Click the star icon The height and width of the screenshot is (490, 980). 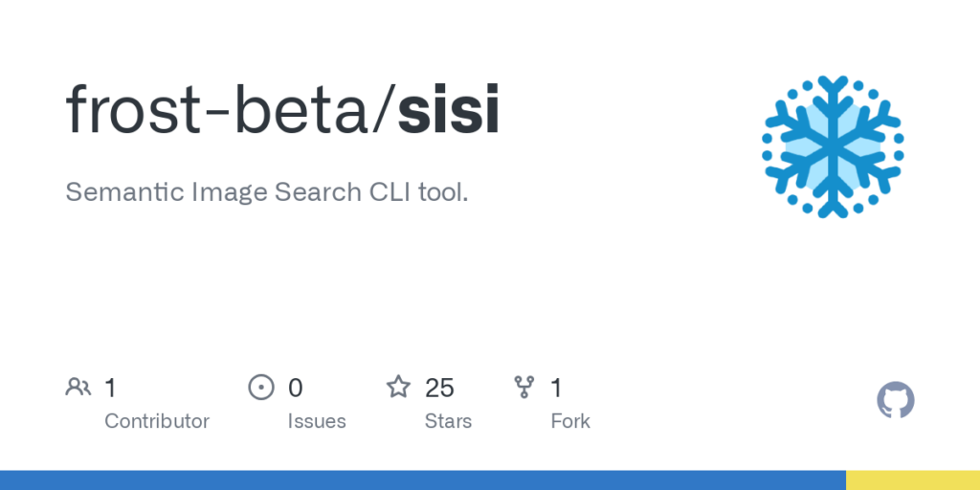tap(398, 388)
